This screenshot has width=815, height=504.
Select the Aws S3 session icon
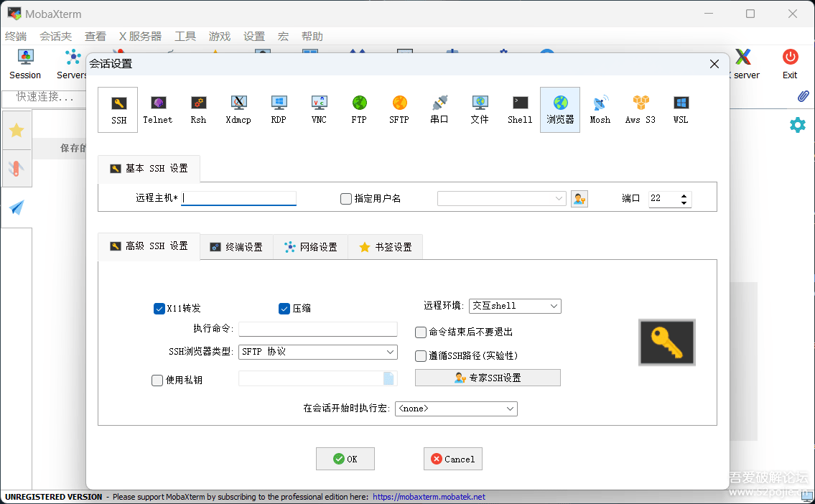(x=640, y=109)
